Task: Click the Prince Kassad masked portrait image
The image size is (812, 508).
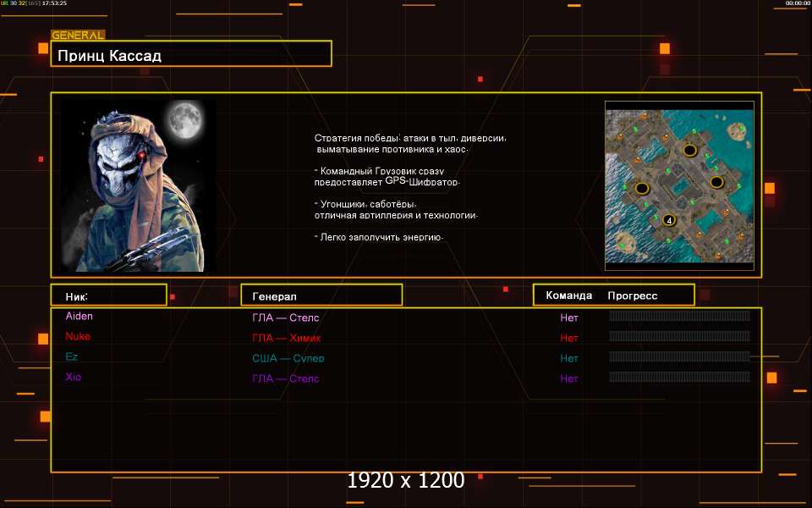Action: click(x=139, y=185)
